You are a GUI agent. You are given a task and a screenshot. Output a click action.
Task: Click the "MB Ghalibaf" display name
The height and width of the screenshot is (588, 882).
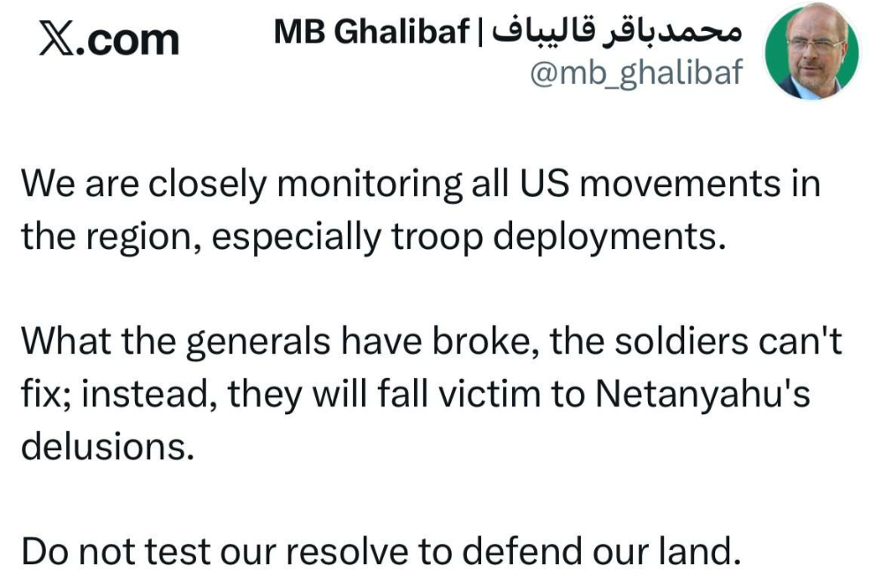tap(370, 32)
